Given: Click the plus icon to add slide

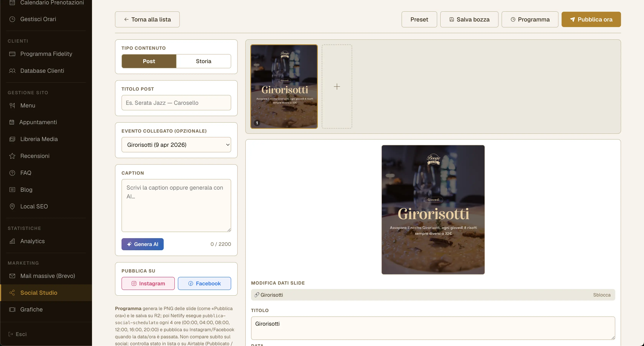Looking at the screenshot, I should pos(337,87).
